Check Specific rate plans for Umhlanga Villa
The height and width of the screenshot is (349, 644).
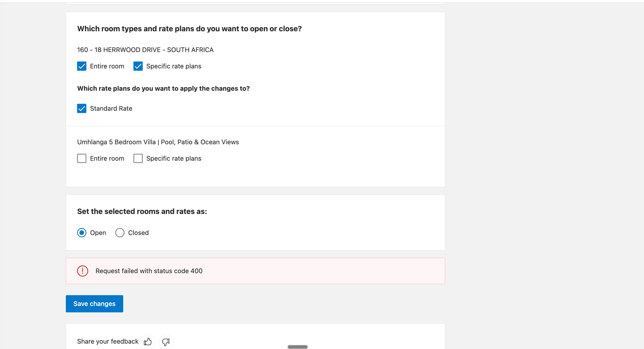point(138,158)
